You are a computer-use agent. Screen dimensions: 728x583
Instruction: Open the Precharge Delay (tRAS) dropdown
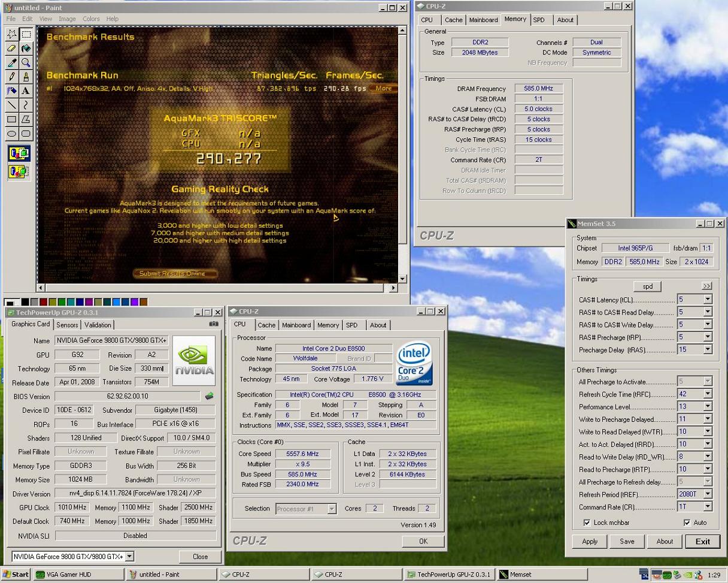(x=707, y=349)
